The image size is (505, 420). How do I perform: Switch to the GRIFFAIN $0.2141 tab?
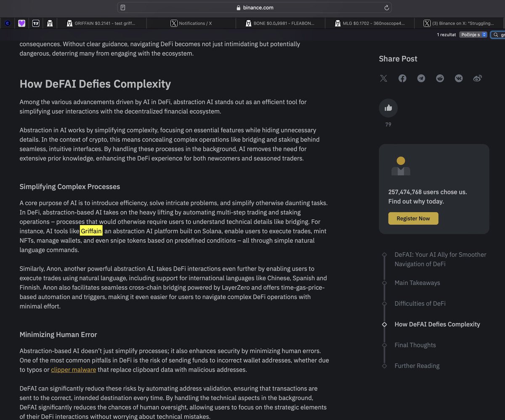(101, 24)
